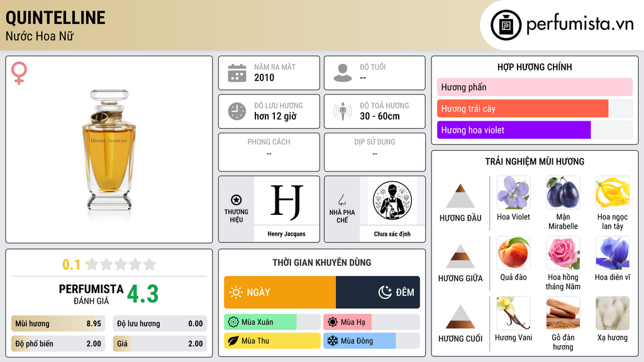Click the Hương trái cây accord bar
This screenshot has height=362, width=644.
535,109
